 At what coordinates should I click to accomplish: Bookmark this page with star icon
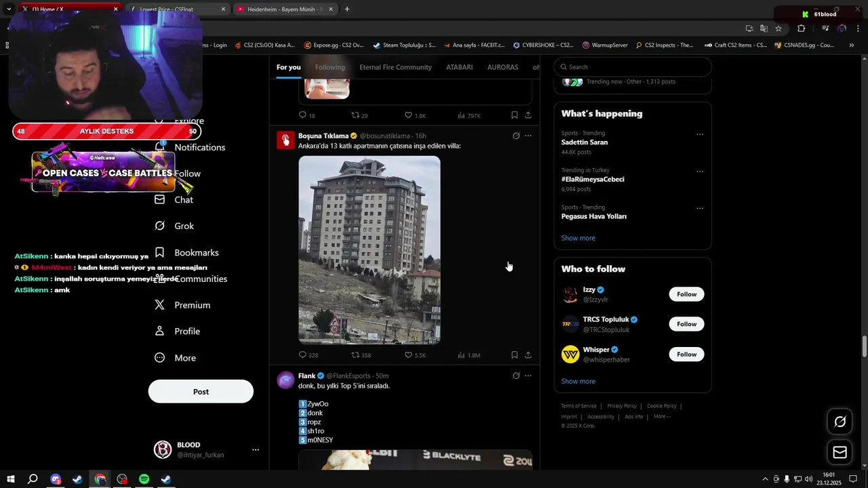[778, 28]
